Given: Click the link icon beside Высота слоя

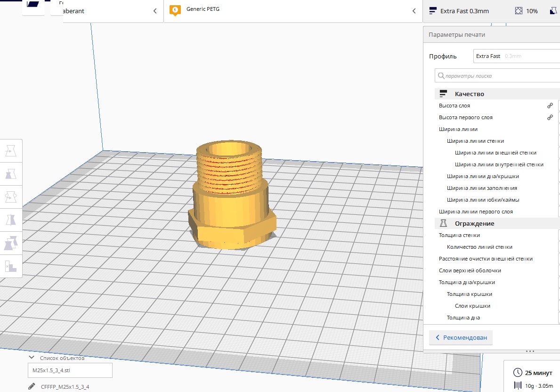Looking at the screenshot, I should (550, 106).
